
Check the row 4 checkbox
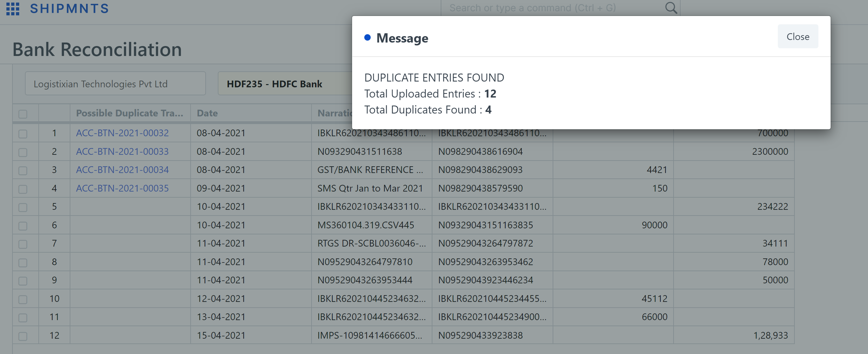23,189
